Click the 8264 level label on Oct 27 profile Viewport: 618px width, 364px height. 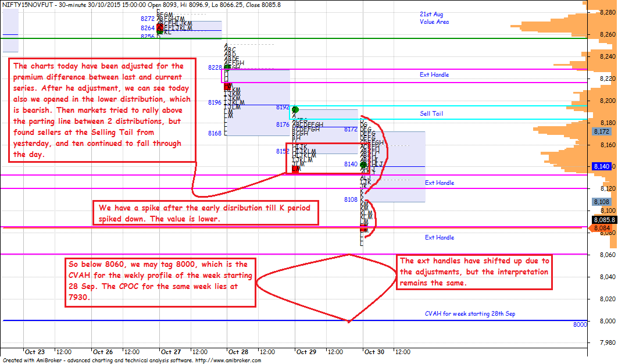[148, 28]
